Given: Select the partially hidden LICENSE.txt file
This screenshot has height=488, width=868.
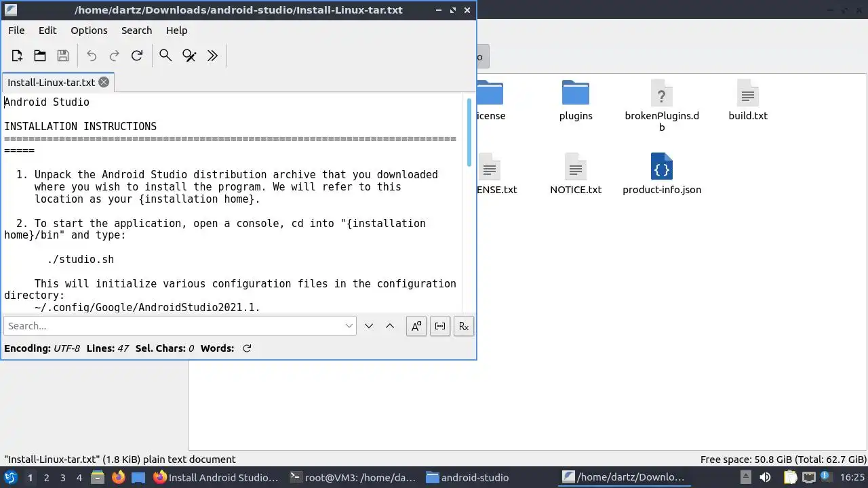Looking at the screenshot, I should click(x=497, y=174).
